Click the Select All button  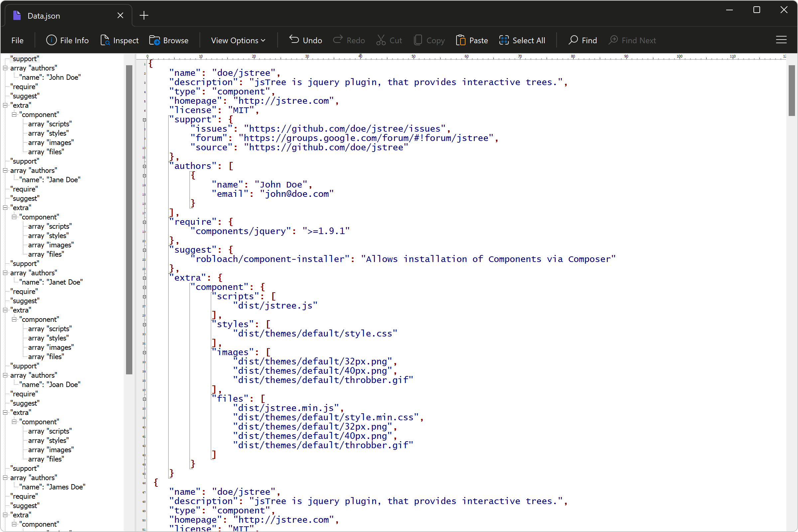pyautogui.click(x=522, y=40)
